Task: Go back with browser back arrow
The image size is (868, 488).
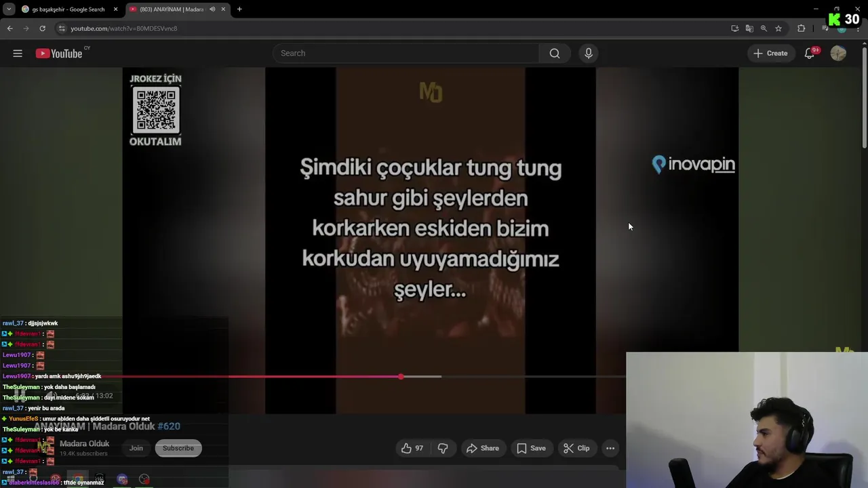Action: [9, 28]
